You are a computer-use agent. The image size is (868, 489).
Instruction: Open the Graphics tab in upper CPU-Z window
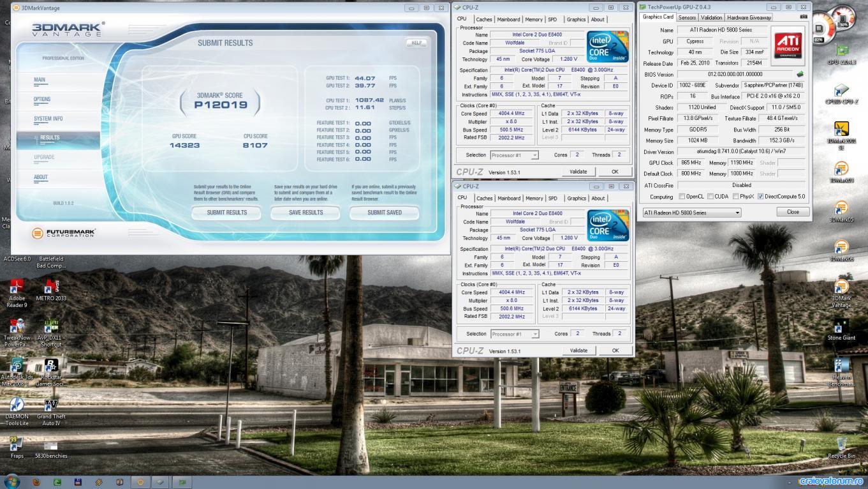coord(576,20)
